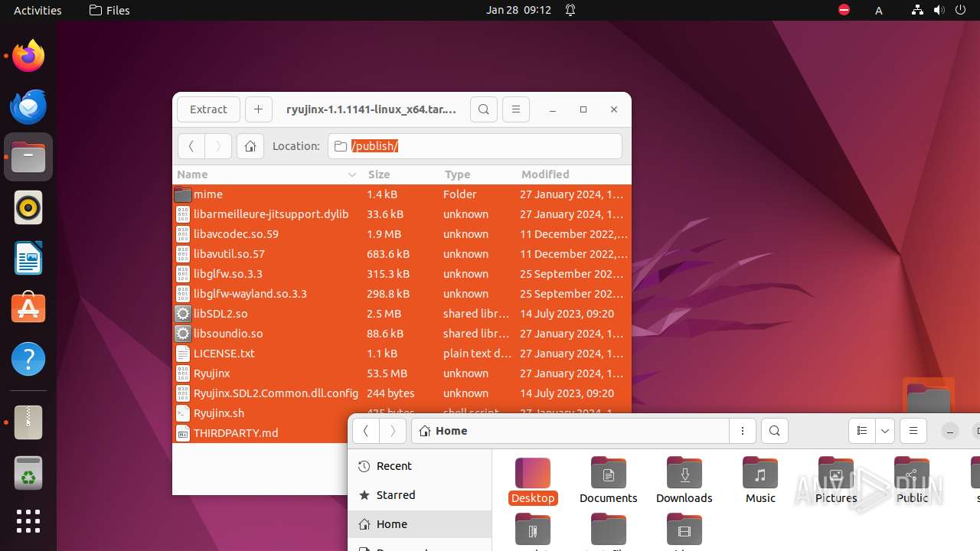The height and width of the screenshot is (551, 980).
Task: Add files with the plus button
Action: [258, 109]
